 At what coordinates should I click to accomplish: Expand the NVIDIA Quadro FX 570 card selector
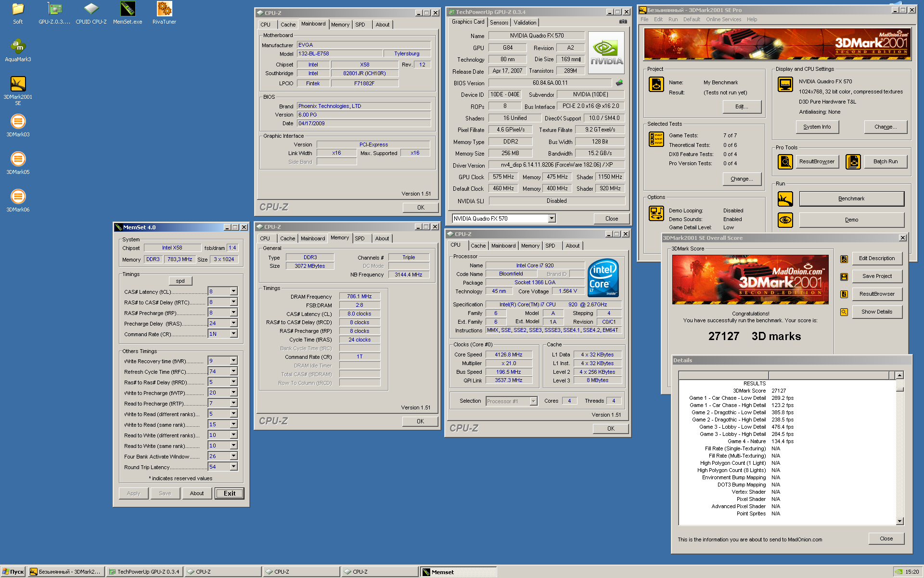tap(552, 219)
